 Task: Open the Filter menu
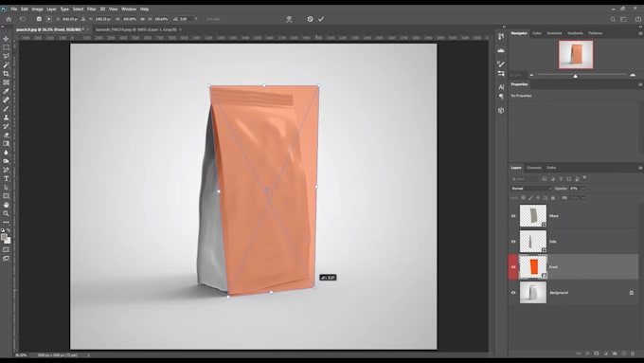(91, 9)
